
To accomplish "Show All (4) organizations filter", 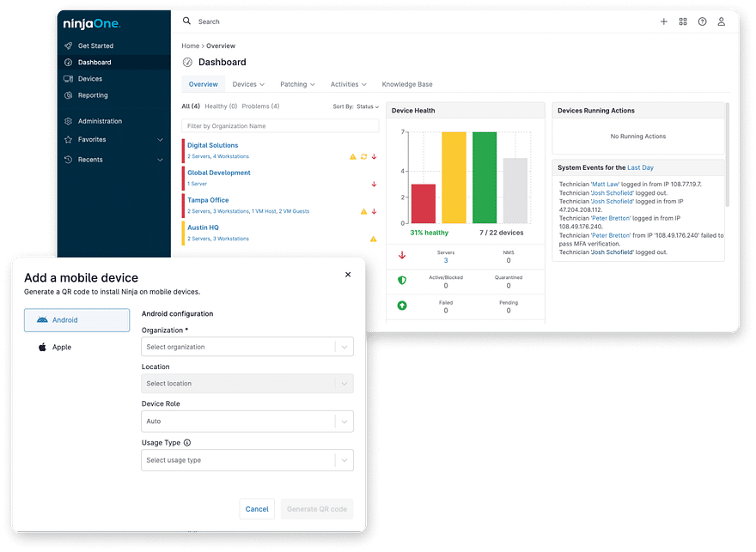I will click(x=191, y=106).
